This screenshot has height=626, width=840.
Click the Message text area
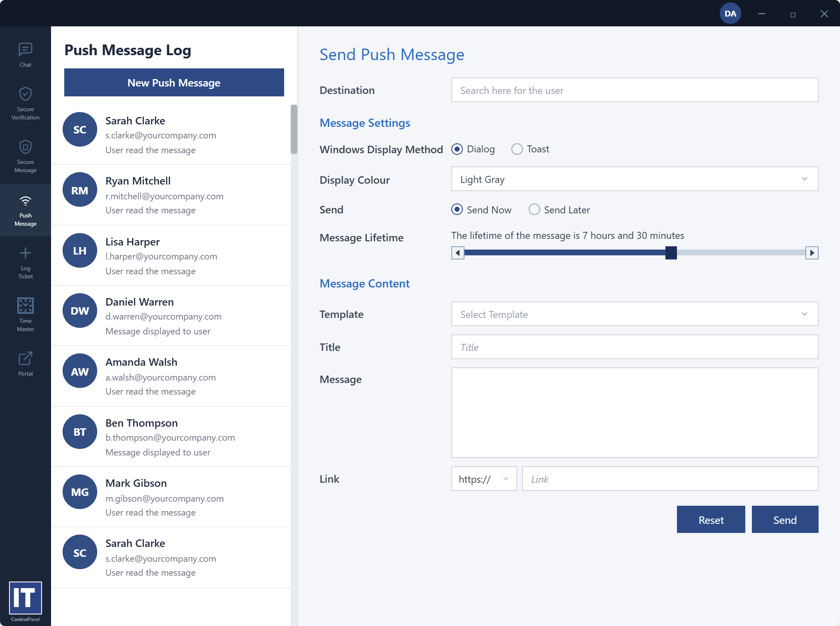point(635,413)
